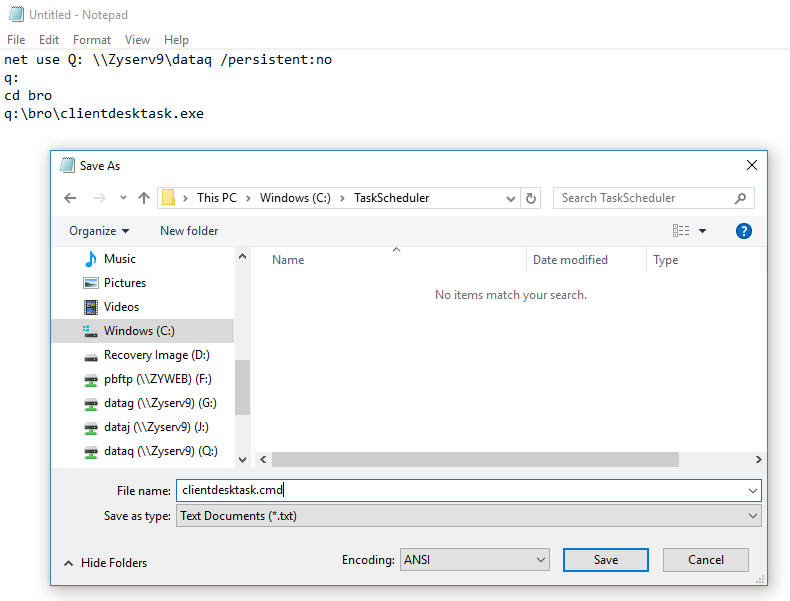Click the Pictures folder icon
The image size is (790, 601).
point(91,283)
